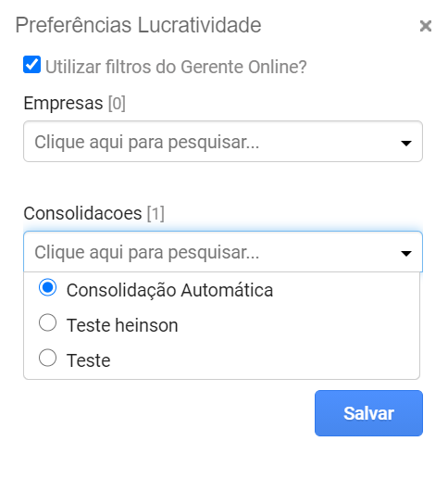Click the Empresas [0] label

[x=74, y=103]
